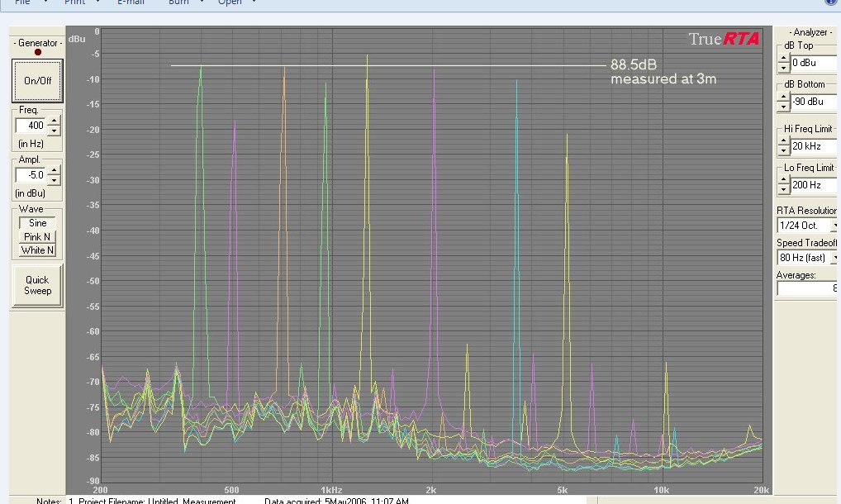Increase generator frequency with the up arrow
841x504 pixels.
(x=54, y=121)
